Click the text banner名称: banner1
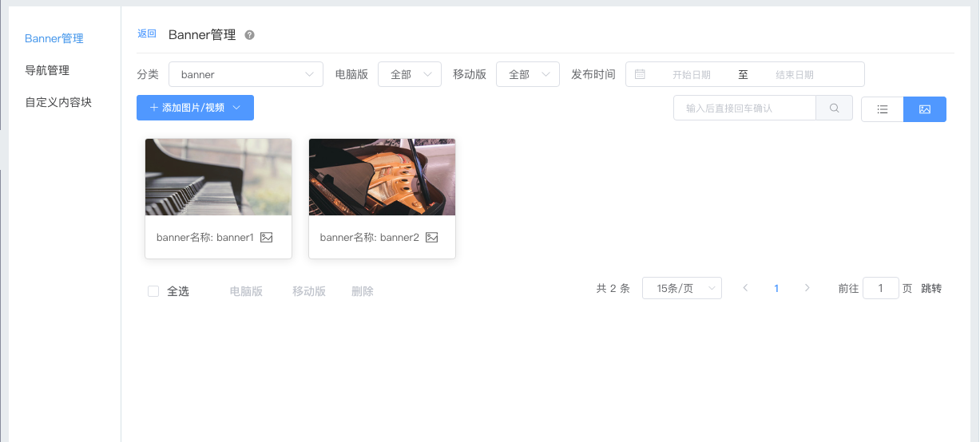Screen dimensions: 980x442 205,238
